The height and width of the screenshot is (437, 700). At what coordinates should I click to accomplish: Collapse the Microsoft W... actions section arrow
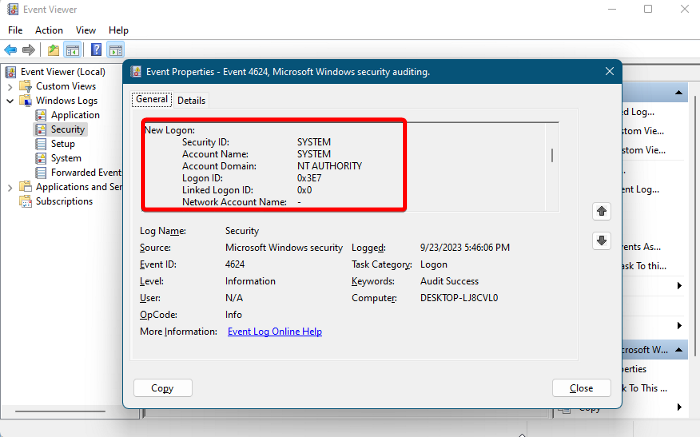pos(679,350)
